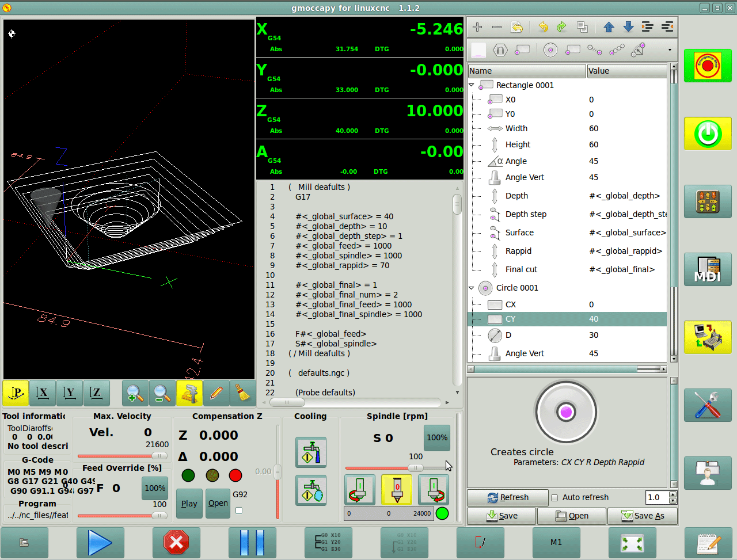Select the X axis view
The image size is (737, 560).
[42, 394]
